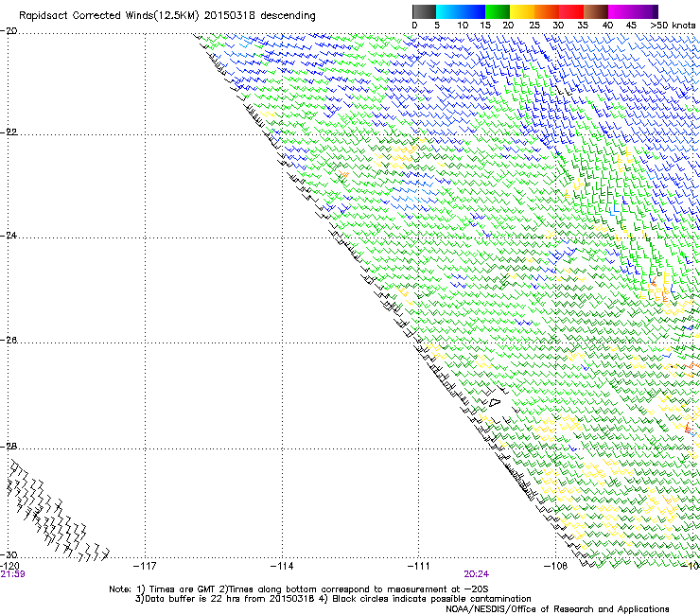Screen dimensions: 700x615
Task: Click the '>50 knots' legend label
Action: pos(673,26)
